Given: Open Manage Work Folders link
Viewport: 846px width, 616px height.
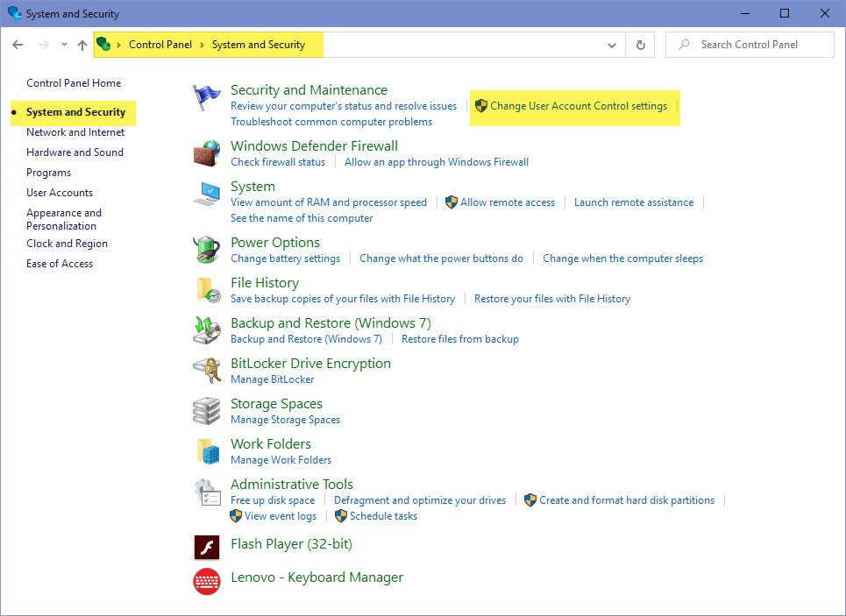Looking at the screenshot, I should pos(281,460).
